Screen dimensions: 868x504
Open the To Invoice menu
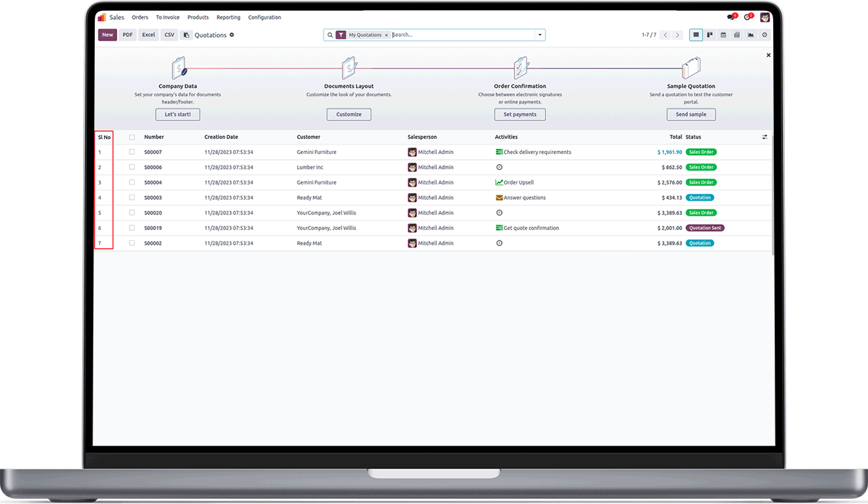click(168, 17)
